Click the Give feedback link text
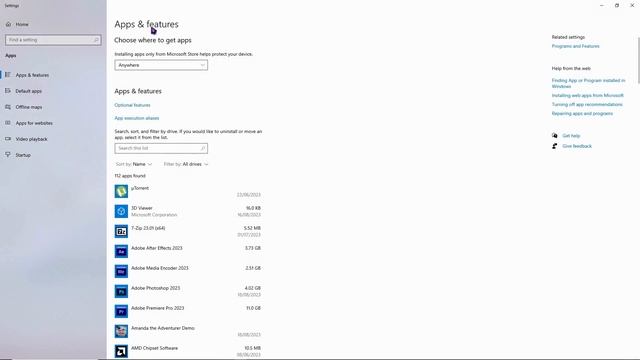The image size is (640, 360). pos(577,146)
